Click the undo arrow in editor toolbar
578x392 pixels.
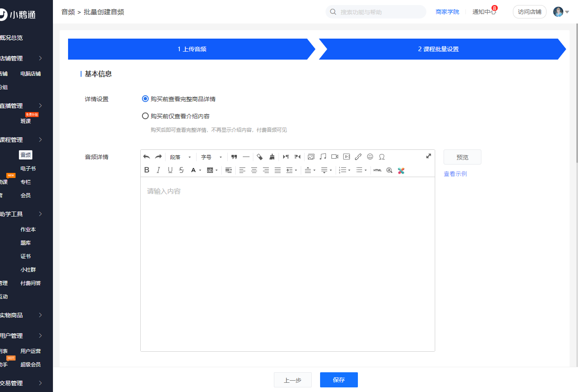pyautogui.click(x=147, y=157)
